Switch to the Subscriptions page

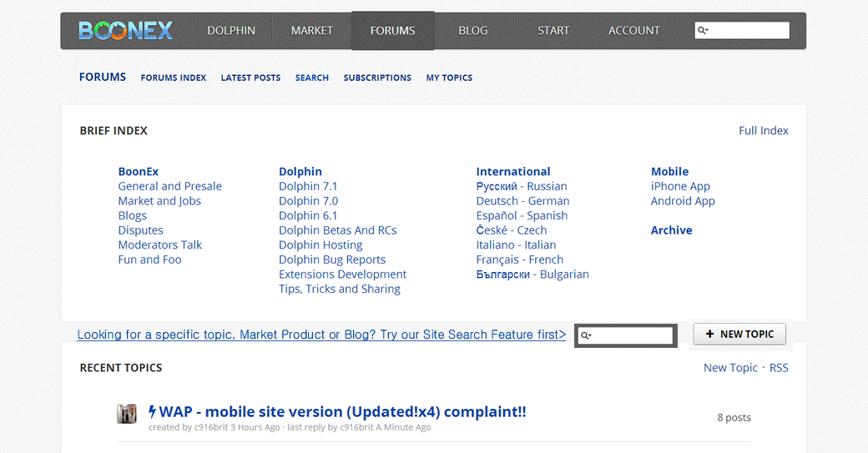click(377, 78)
